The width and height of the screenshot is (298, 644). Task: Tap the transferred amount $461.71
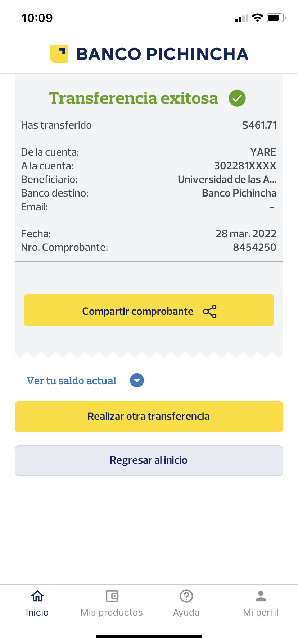point(259,125)
